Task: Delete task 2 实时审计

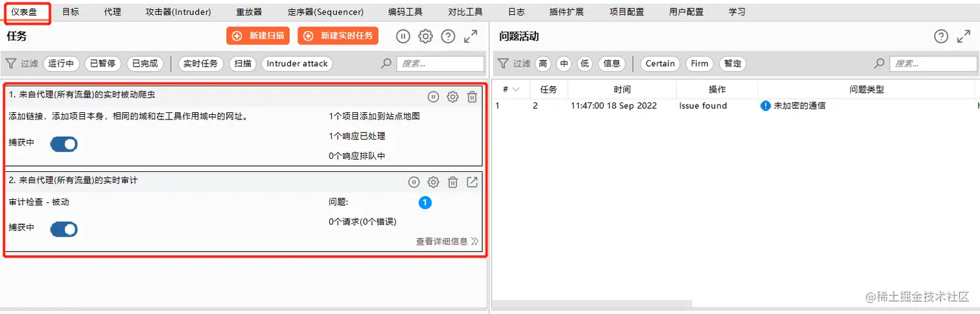Action: pyautogui.click(x=452, y=182)
